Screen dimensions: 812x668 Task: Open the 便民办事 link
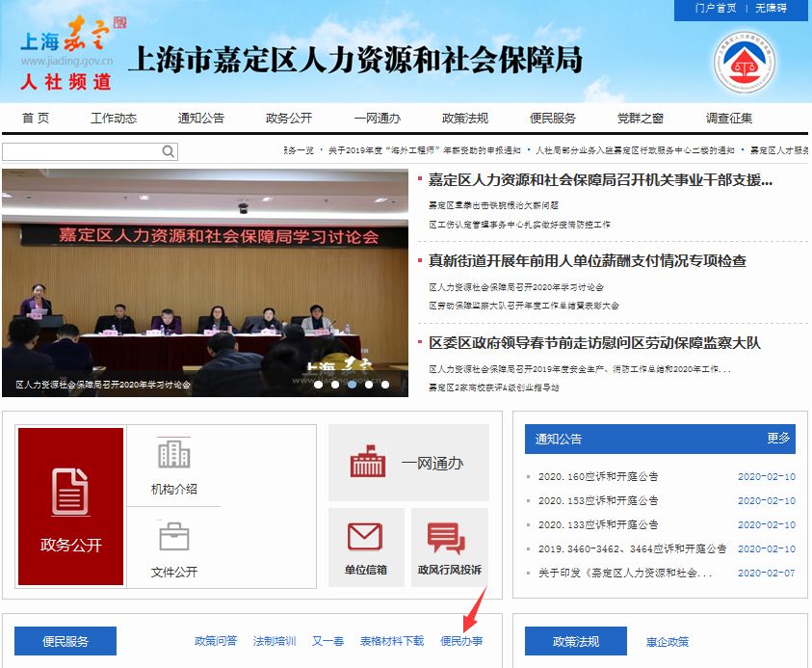click(461, 641)
